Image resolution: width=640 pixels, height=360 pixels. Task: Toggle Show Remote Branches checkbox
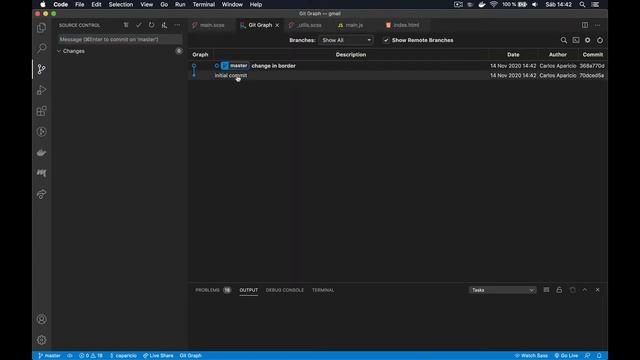386,40
